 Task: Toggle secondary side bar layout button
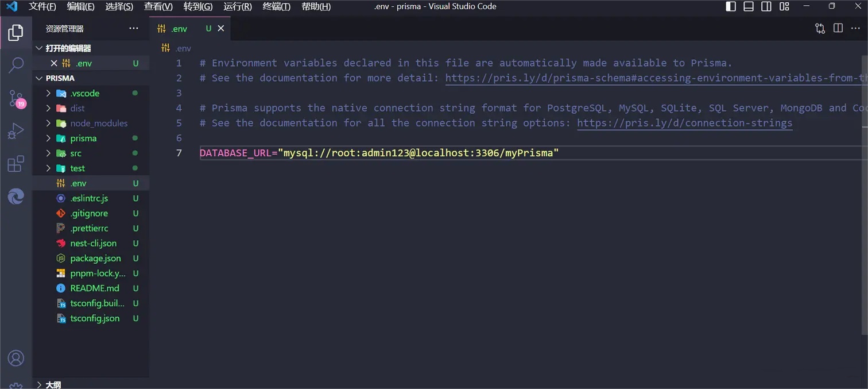pos(766,6)
